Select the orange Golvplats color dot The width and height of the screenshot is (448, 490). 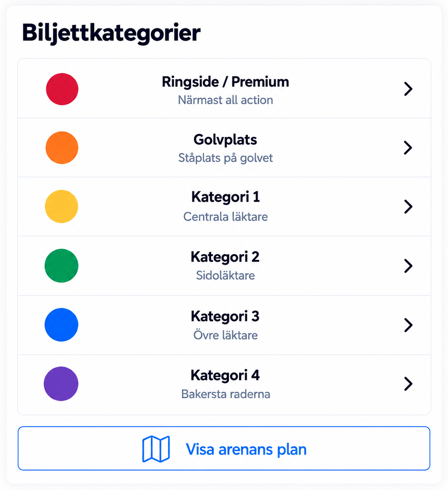pos(62,148)
